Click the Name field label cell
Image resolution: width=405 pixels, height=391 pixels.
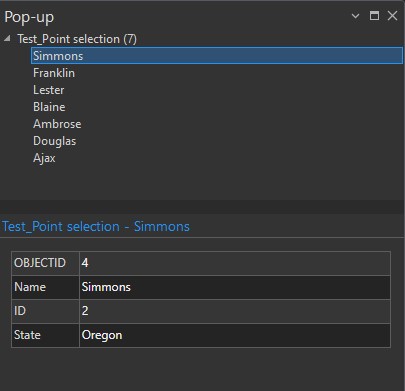point(45,287)
